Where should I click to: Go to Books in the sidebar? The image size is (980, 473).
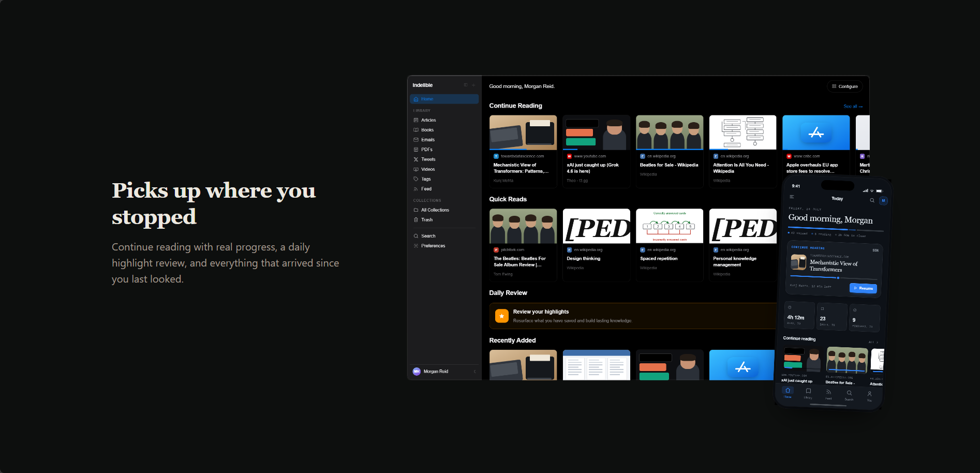point(444,130)
